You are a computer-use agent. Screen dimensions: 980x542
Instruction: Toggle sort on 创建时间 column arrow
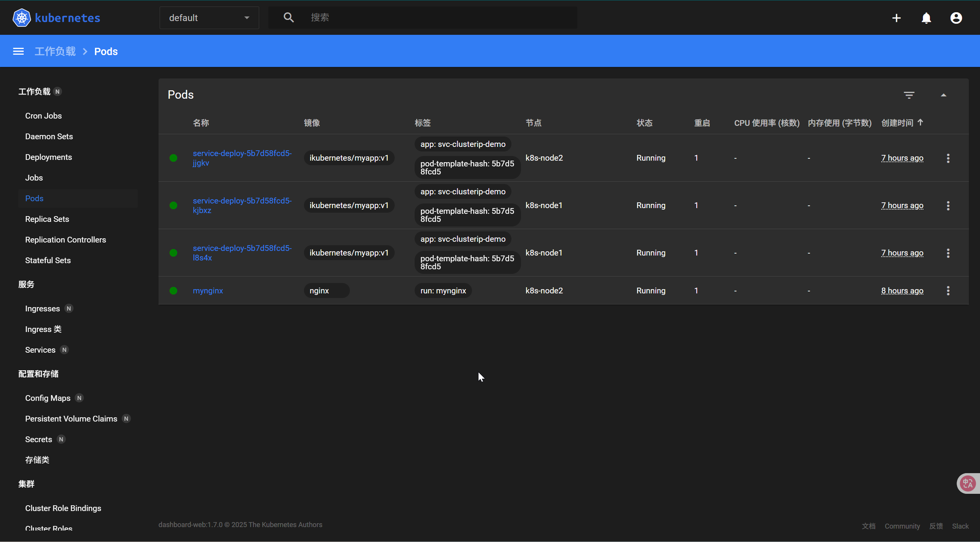(920, 122)
